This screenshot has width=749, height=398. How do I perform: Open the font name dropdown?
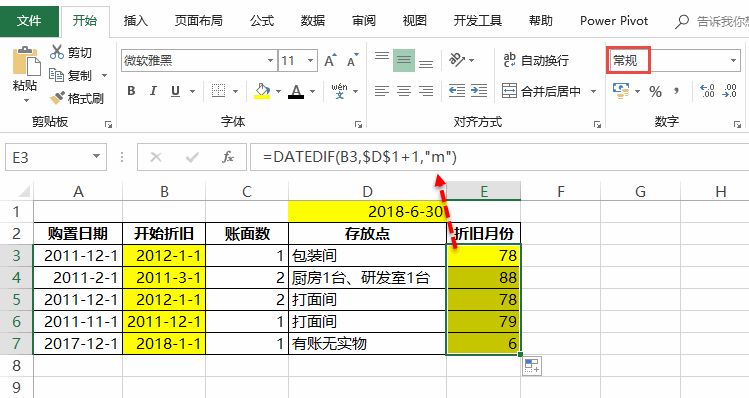[270, 61]
